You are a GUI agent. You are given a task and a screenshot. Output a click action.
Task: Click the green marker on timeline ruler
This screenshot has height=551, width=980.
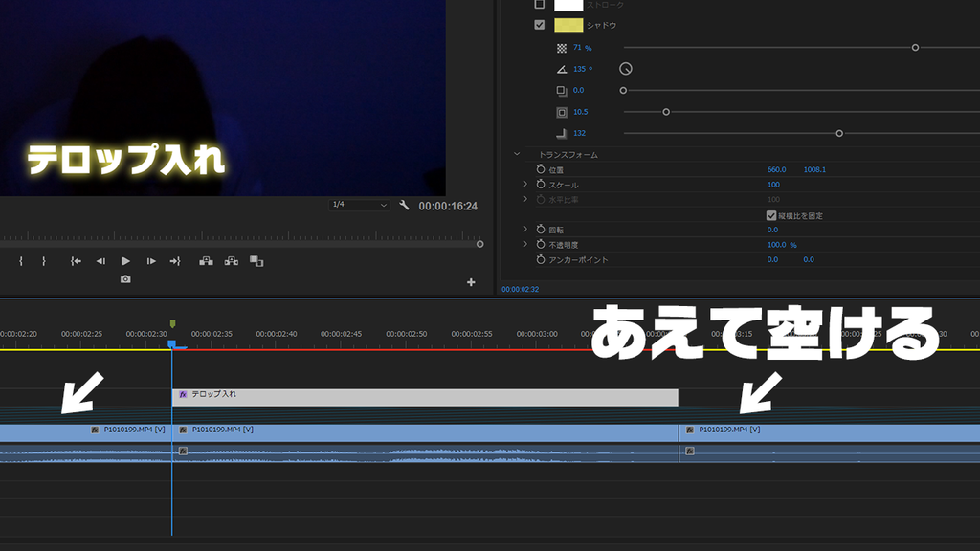(172, 323)
